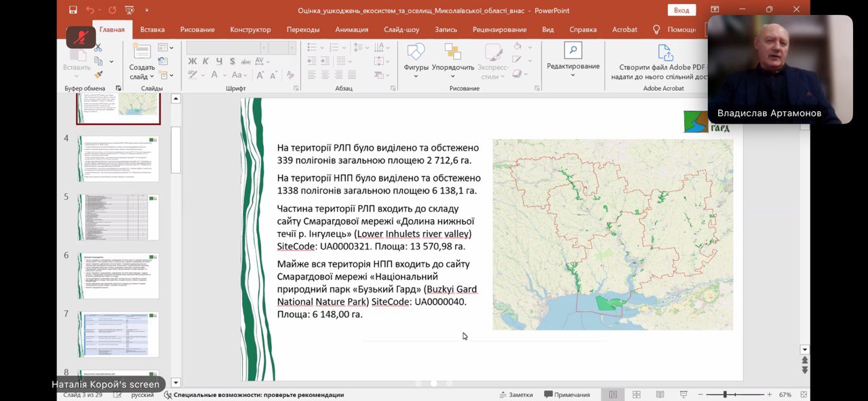868x401 pixels.
Task: Select slide 6 thumbnail in slide panel
Action: point(118,275)
